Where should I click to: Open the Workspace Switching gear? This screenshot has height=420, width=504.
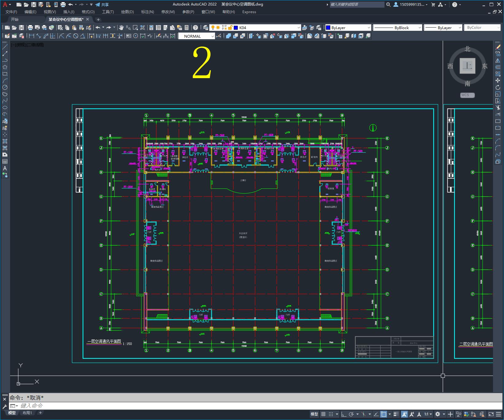coord(438,414)
